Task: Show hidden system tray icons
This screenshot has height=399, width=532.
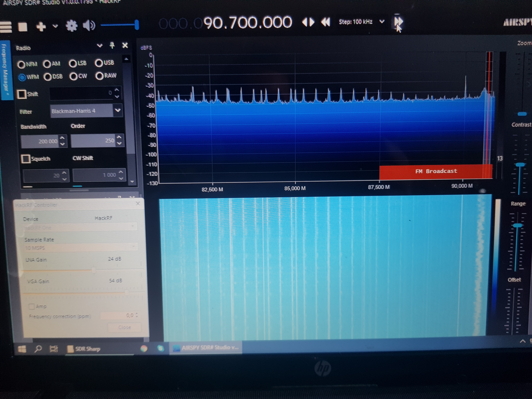Action: pyautogui.click(x=522, y=341)
